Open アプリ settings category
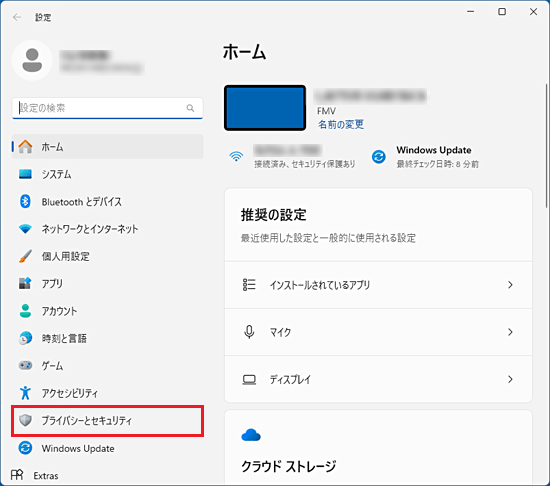Screen dimensions: 550x486 pyautogui.click(x=107, y=283)
